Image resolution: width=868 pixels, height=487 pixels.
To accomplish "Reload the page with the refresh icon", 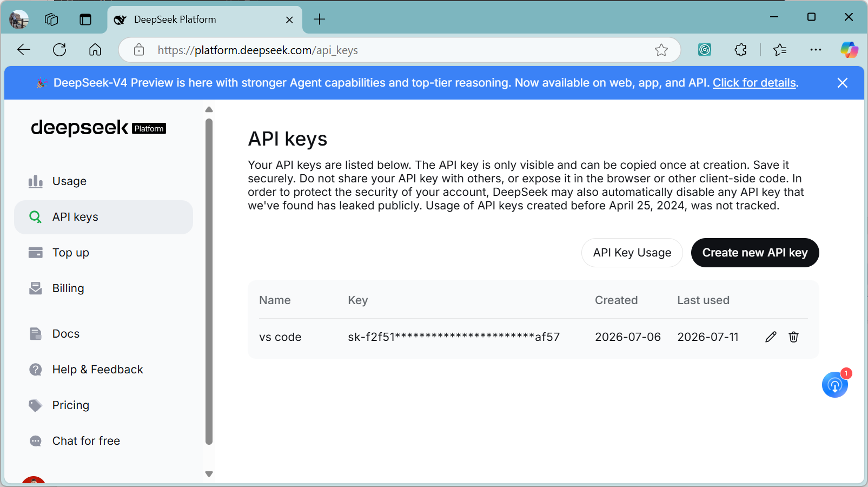I will pos(59,50).
